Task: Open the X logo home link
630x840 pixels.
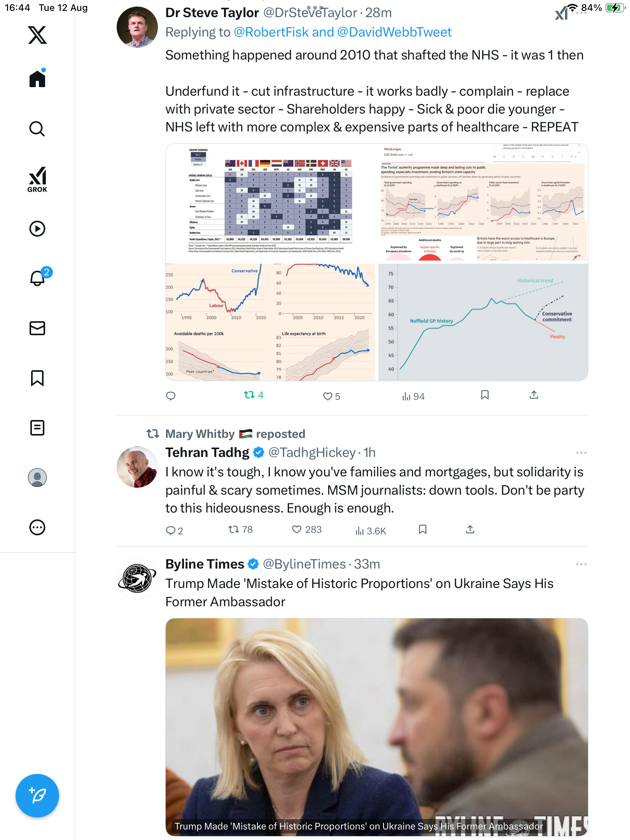Action: [37, 35]
